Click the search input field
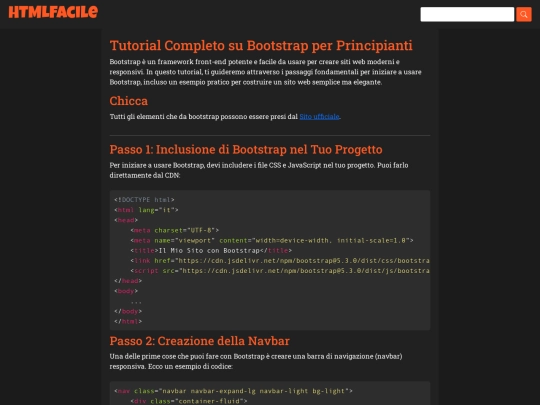The height and width of the screenshot is (405, 540). pyautogui.click(x=467, y=14)
